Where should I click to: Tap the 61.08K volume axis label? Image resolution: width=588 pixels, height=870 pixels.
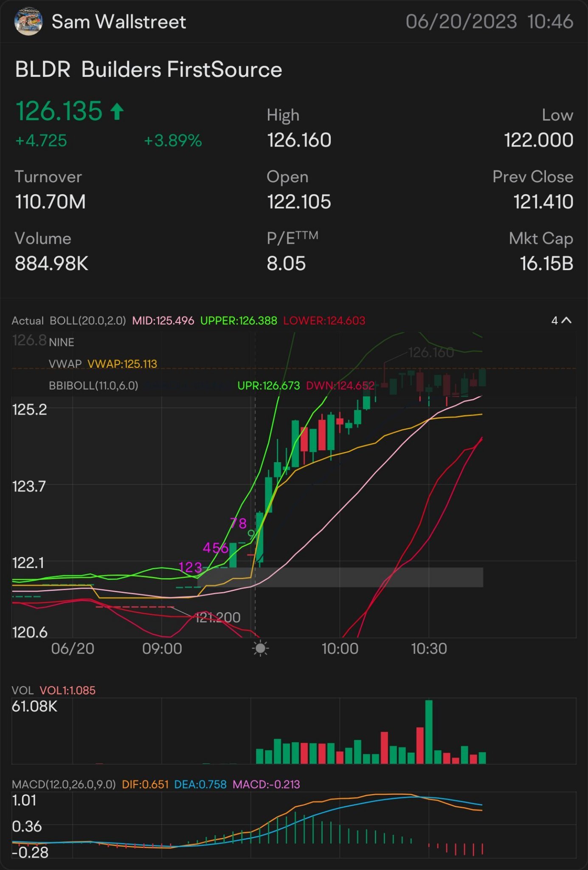[34, 706]
